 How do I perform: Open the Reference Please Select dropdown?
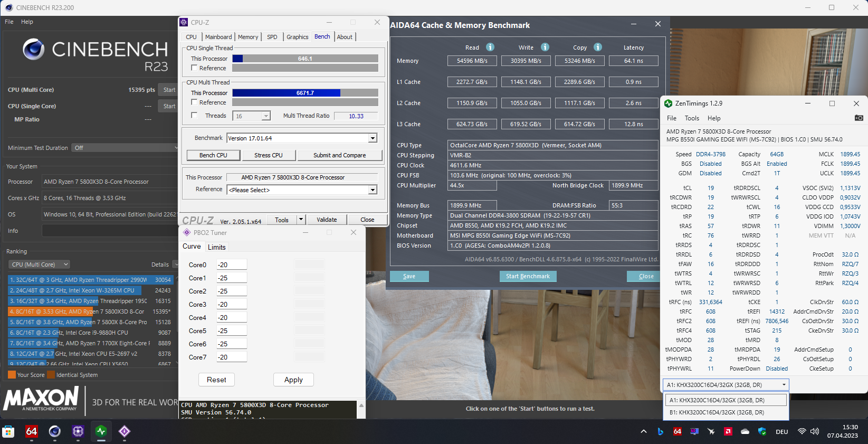[373, 190]
